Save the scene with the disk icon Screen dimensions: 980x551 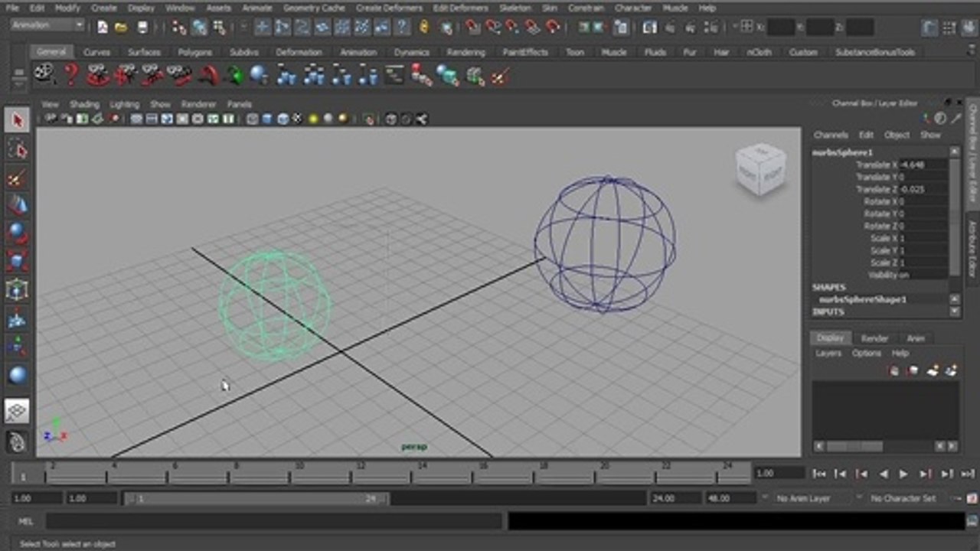pos(142,27)
